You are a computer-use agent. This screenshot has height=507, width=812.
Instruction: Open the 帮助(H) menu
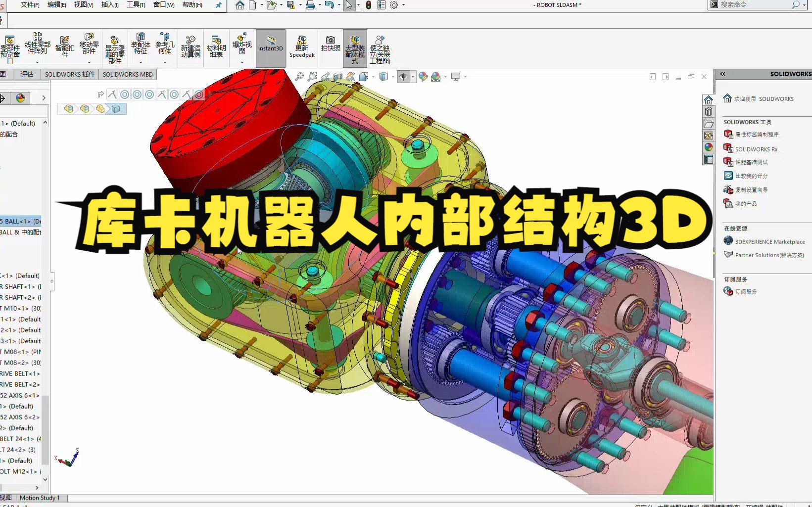point(192,4)
